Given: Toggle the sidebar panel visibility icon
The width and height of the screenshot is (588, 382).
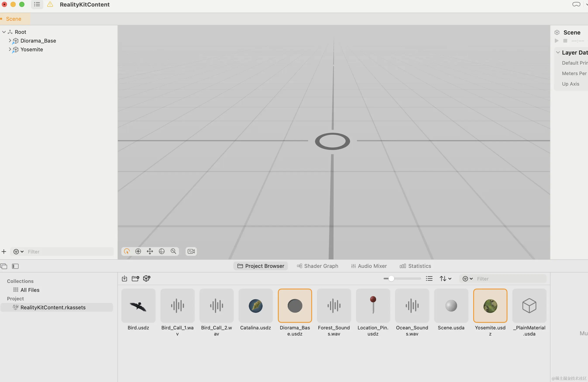Looking at the screenshot, I should pyautogui.click(x=15, y=266).
